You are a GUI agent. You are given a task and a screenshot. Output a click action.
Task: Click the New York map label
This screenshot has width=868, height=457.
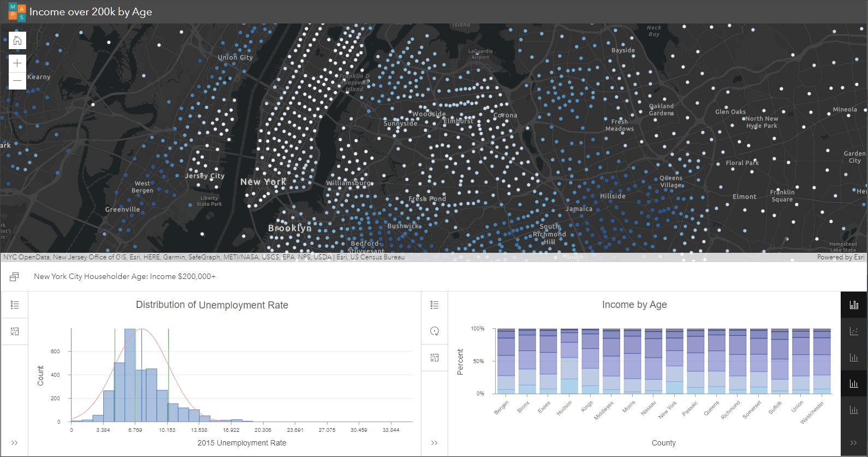pyautogui.click(x=263, y=182)
